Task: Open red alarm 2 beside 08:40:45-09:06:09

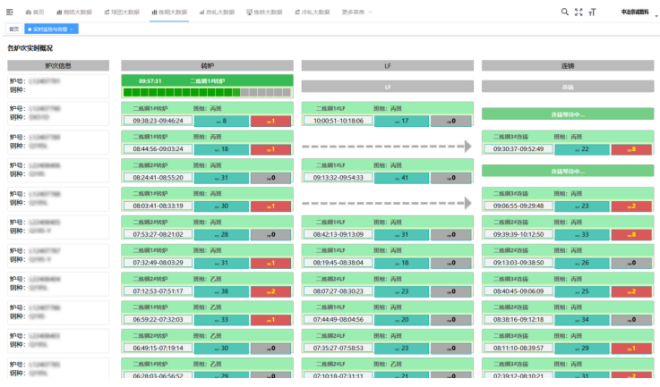Action: [x=631, y=291]
